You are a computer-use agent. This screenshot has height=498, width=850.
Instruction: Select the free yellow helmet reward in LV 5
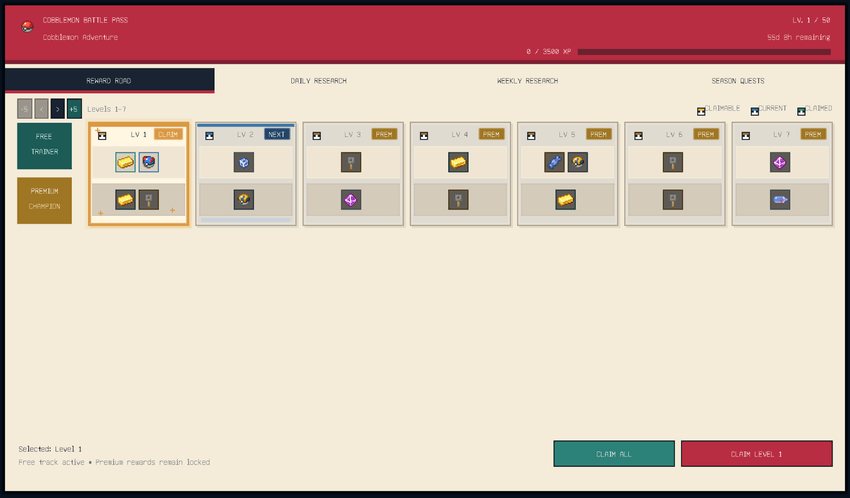[x=577, y=162]
